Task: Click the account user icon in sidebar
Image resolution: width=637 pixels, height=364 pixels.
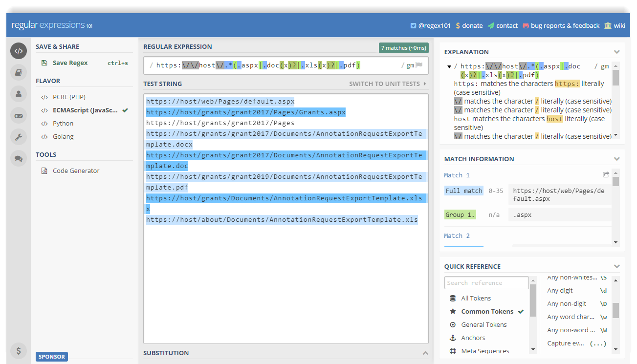Action: 19,93
